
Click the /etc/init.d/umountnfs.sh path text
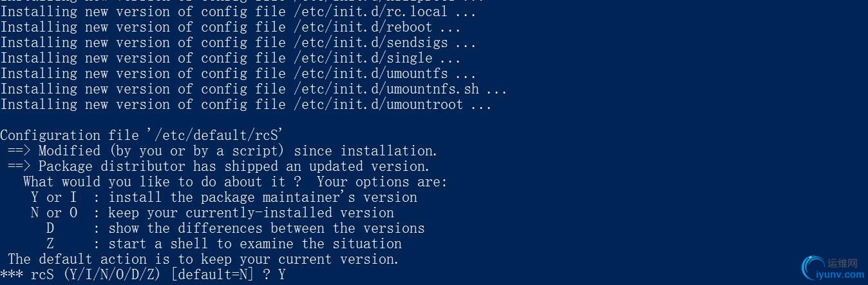point(386,89)
